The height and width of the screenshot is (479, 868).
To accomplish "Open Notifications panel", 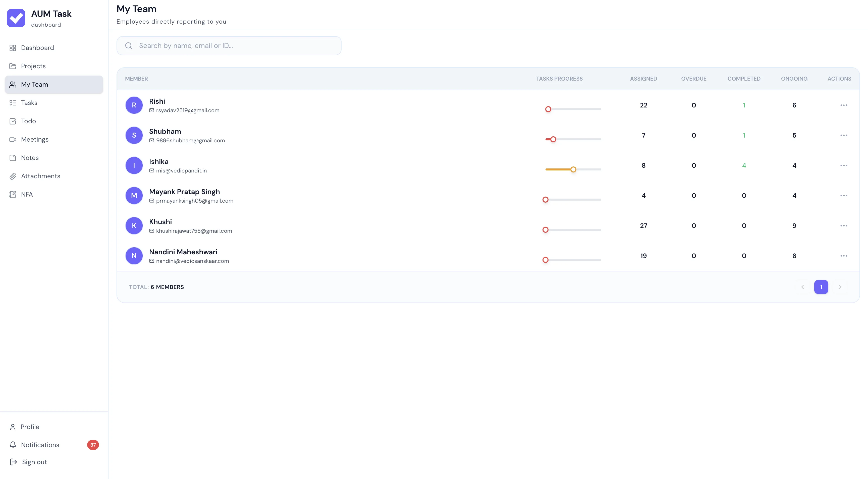I will [x=54, y=445].
